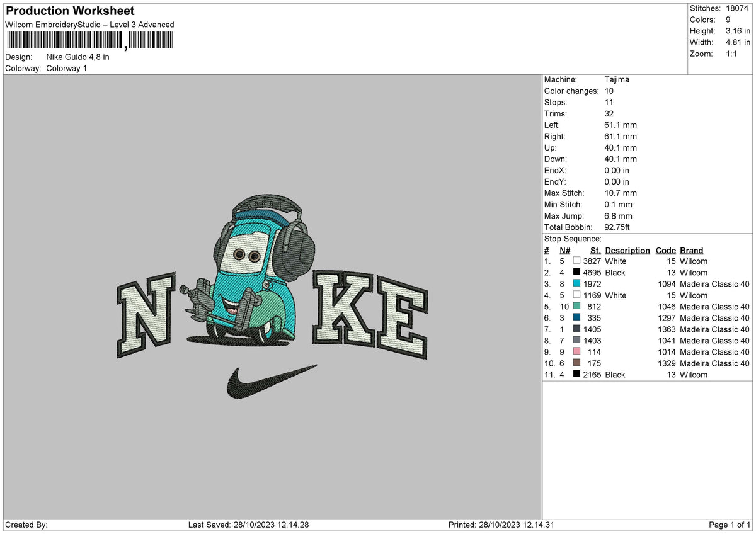Viewport: 756px width, 534px height.
Task: Click the Total Bobbin value '92.75ft'
Action: 617,227
